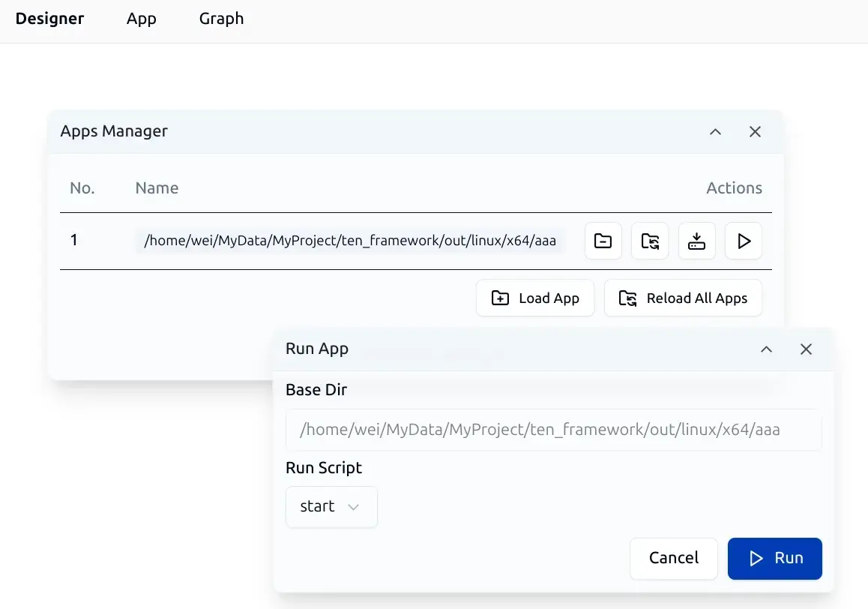
Task: Click the Load App button
Action: tap(534, 298)
